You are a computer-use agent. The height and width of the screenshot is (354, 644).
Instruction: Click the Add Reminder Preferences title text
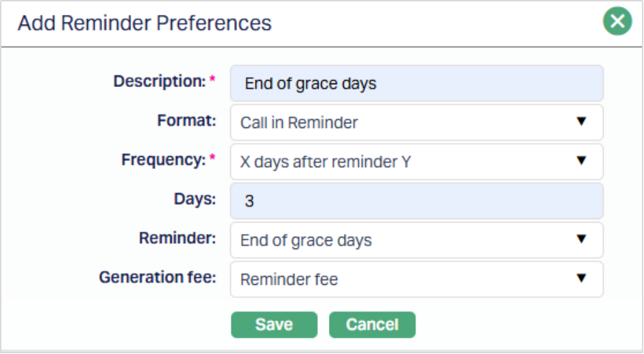[145, 23]
